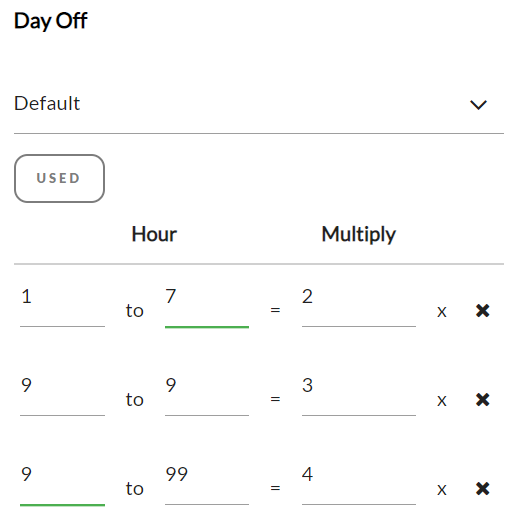The width and height of the screenshot is (532, 520).
Task: Click the x label beside multiplier 2
Action: (441, 311)
